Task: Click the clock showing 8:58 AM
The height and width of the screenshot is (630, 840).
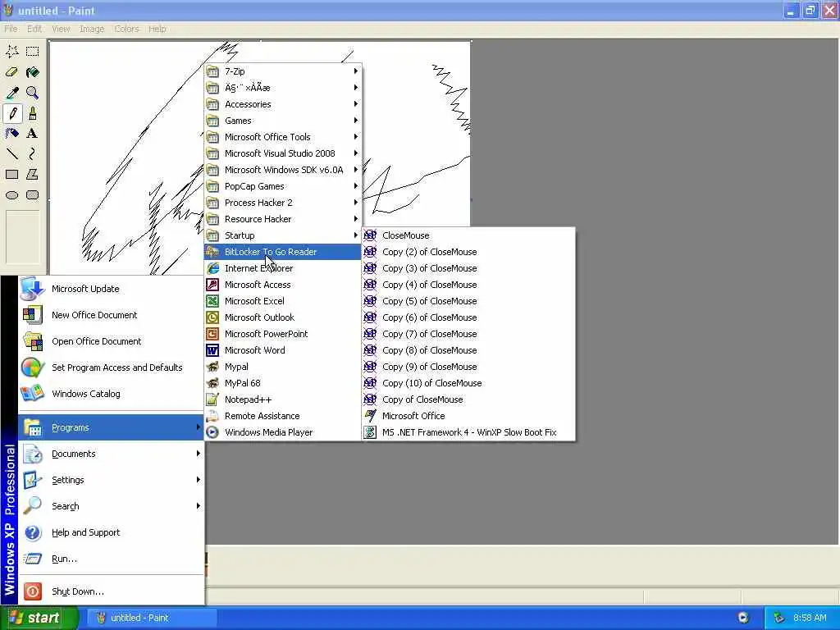Action: 810,618
